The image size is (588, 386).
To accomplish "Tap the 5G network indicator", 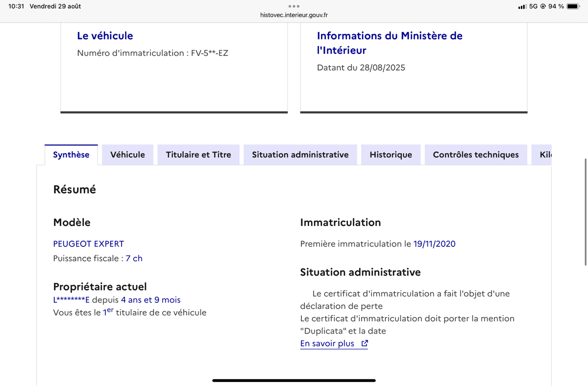I will (534, 6).
